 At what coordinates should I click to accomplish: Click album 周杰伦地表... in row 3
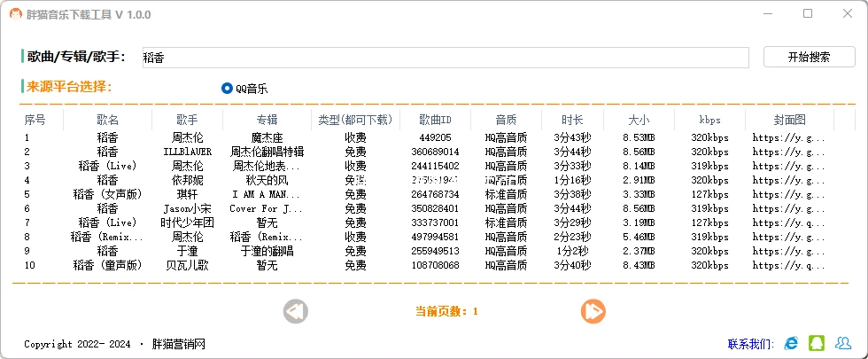[x=267, y=167]
